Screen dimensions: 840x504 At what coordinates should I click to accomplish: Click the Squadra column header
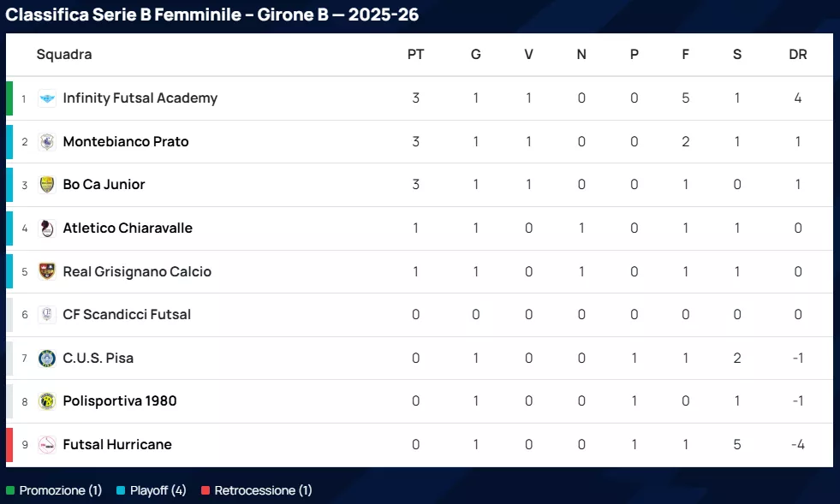pyautogui.click(x=64, y=55)
